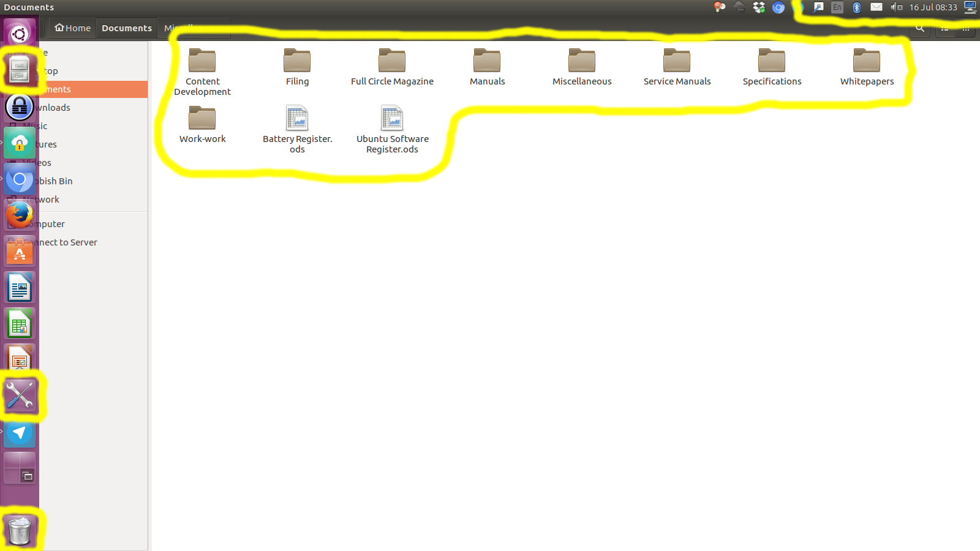
Task: Open the clock dropdown showing 16 Jul 08:33
Action: coord(932,7)
